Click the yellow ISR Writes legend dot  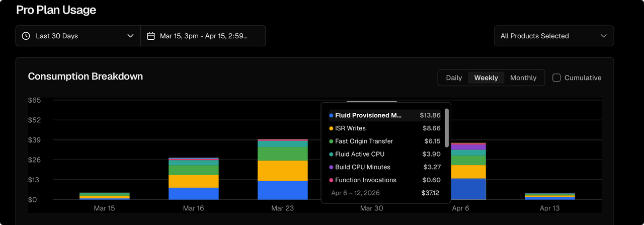(331, 128)
